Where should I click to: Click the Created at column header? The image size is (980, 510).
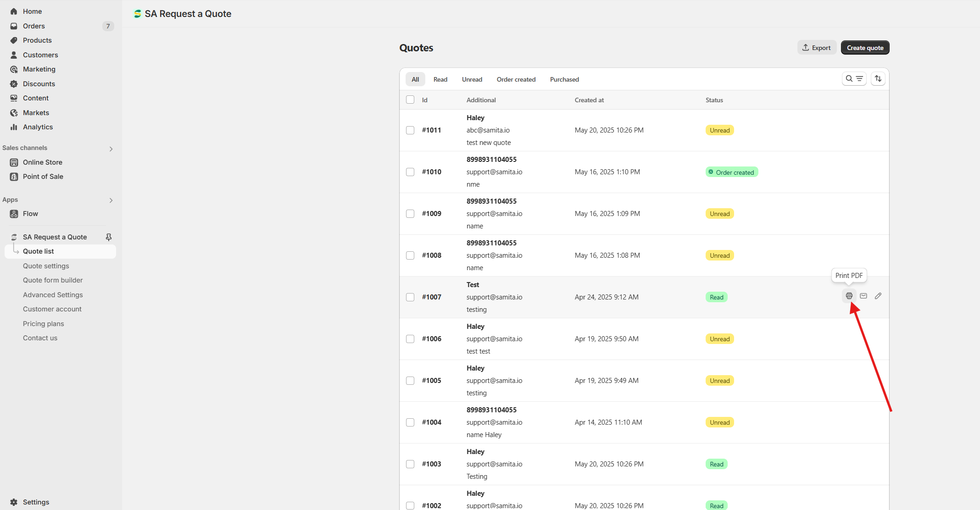click(x=589, y=100)
